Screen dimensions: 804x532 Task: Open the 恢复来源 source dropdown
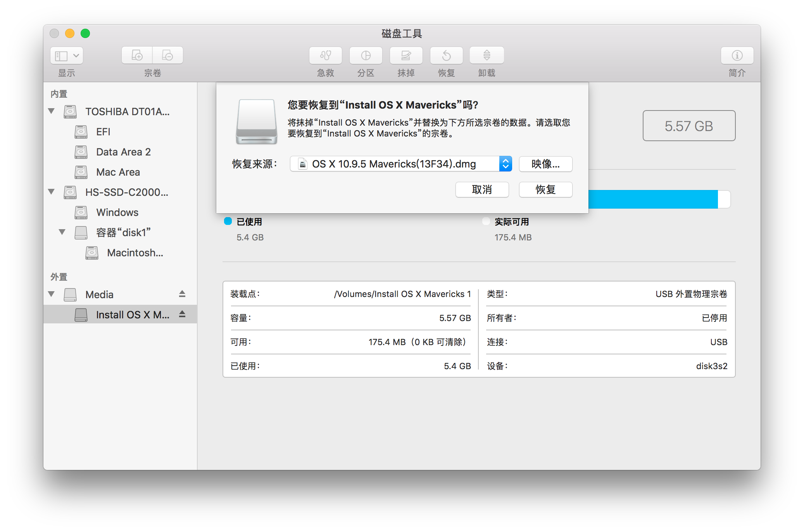pos(505,164)
